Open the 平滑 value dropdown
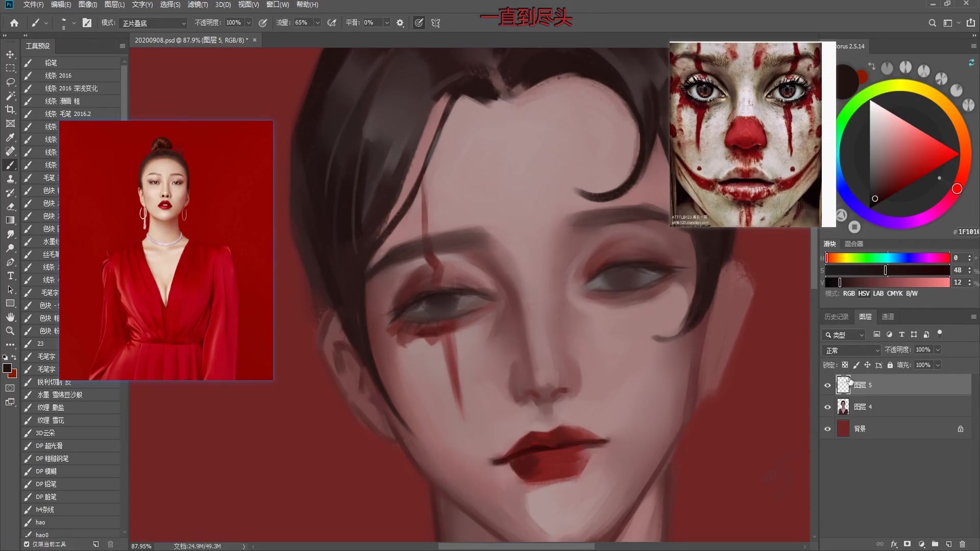The image size is (980, 551). point(387,23)
